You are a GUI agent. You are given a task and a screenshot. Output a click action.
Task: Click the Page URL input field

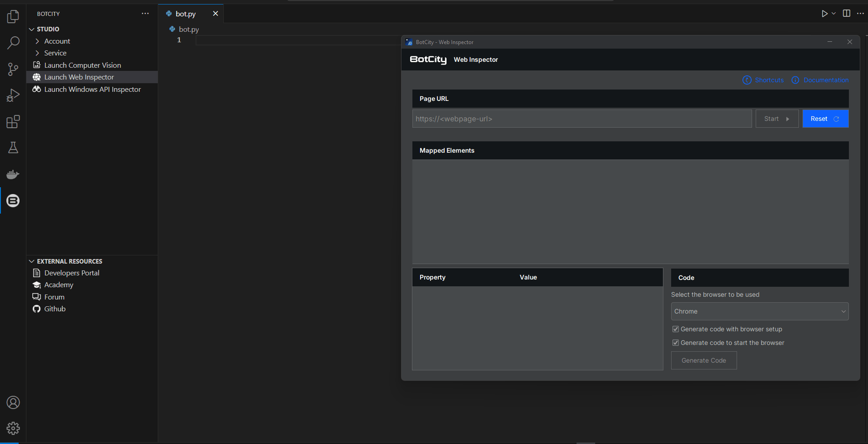pos(582,119)
